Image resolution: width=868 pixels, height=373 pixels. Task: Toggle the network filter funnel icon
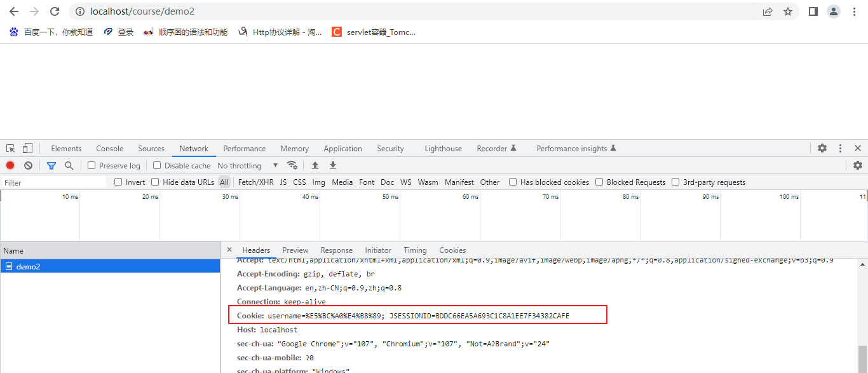tap(51, 165)
